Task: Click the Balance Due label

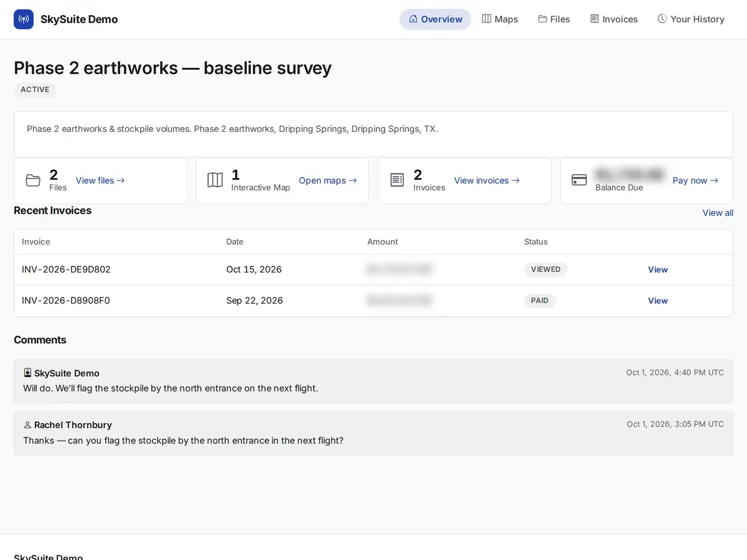Action: 619,187
